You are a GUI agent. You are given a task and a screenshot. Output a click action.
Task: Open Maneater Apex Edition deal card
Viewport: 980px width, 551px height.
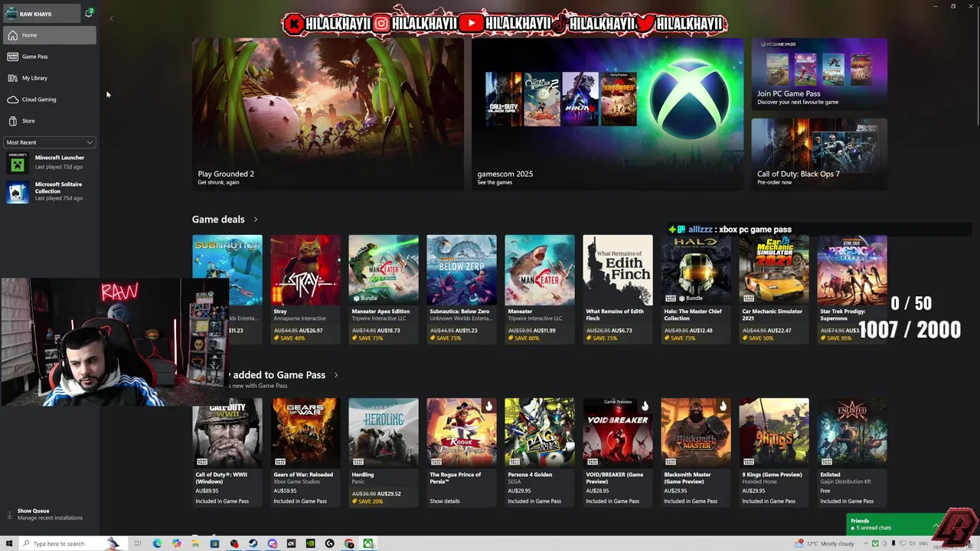[384, 289]
